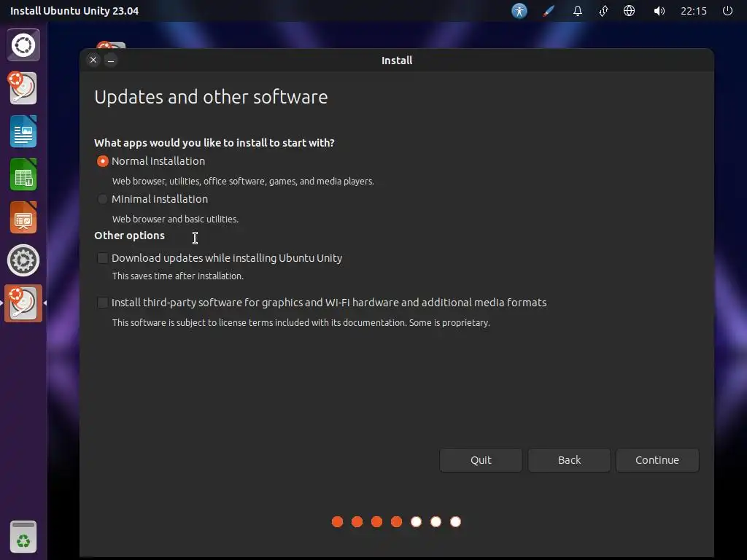The image size is (747, 560).
Task: Click the active installer icon in dock
Action: pyautogui.click(x=23, y=303)
